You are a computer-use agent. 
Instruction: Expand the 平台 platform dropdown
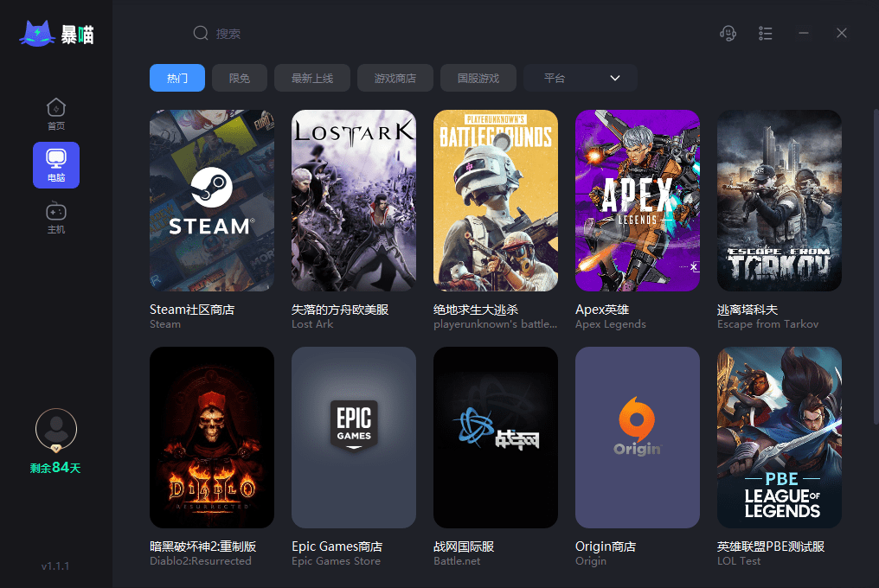pyautogui.click(x=581, y=78)
